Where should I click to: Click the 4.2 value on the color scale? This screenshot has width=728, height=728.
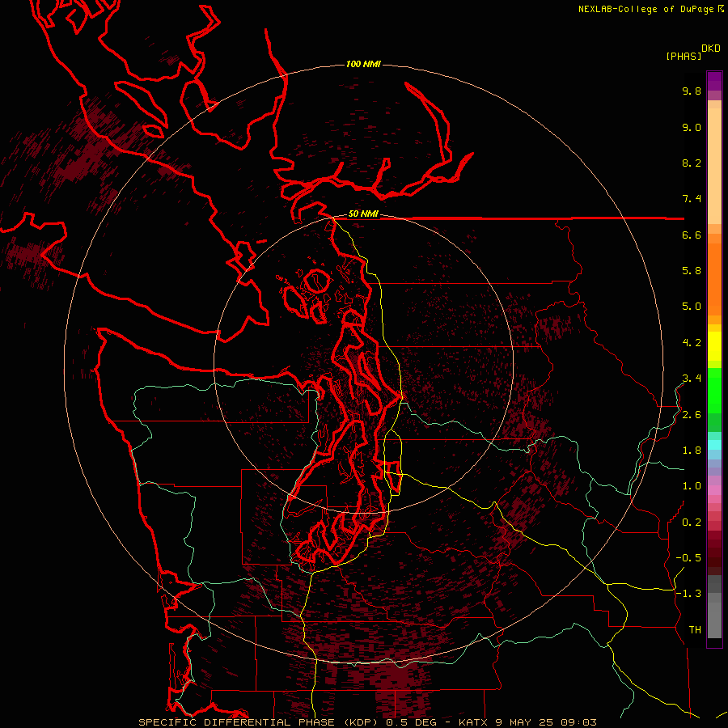[x=692, y=343]
